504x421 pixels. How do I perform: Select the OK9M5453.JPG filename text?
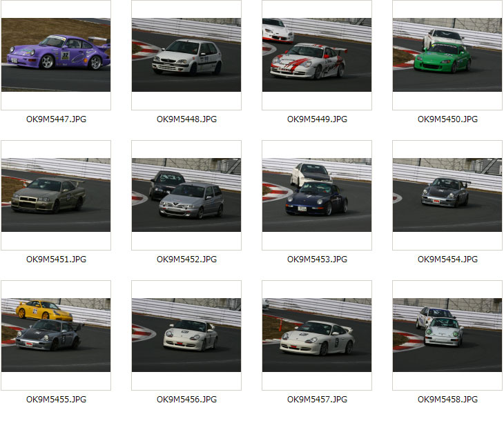pyautogui.click(x=318, y=260)
